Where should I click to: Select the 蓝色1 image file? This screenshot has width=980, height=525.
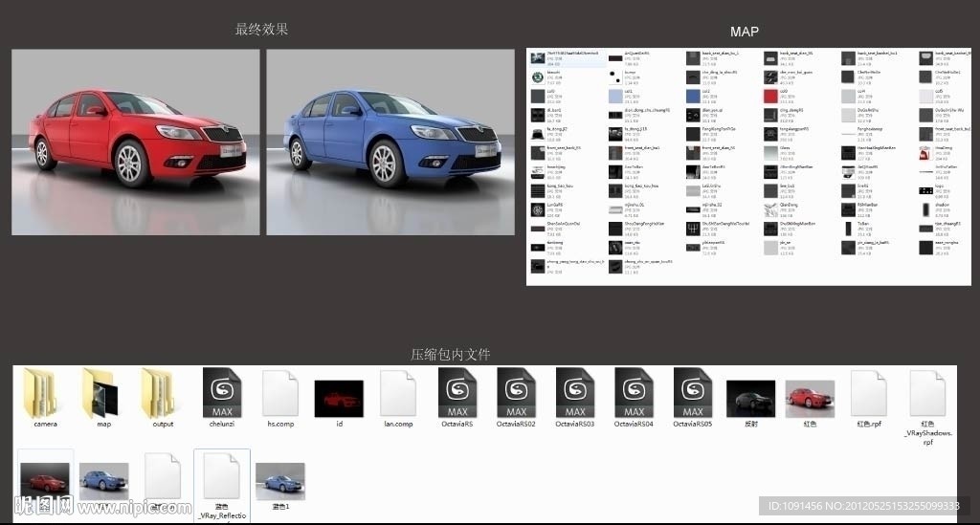tap(280, 481)
